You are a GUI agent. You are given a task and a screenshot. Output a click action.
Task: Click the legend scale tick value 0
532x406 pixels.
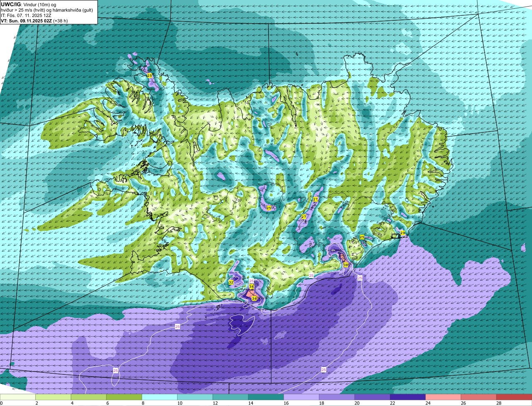point(2,403)
